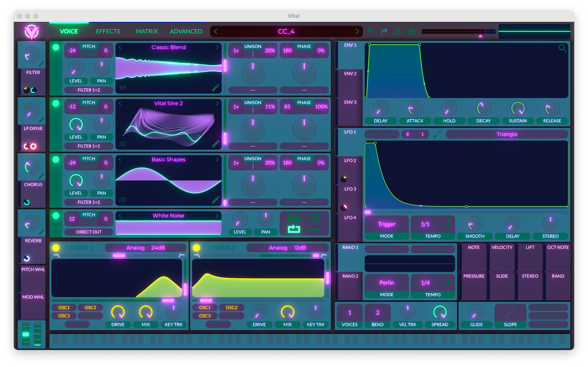588x367 pixels.
Task: Toggle the sample loop icon
Action: (x=294, y=229)
